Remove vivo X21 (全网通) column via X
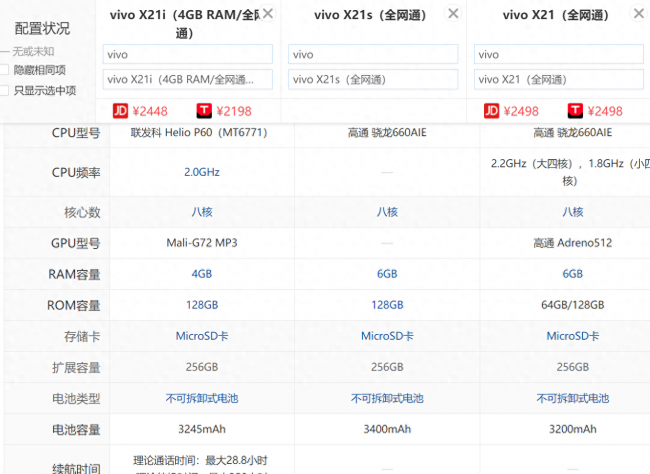650x474 pixels. (639, 14)
